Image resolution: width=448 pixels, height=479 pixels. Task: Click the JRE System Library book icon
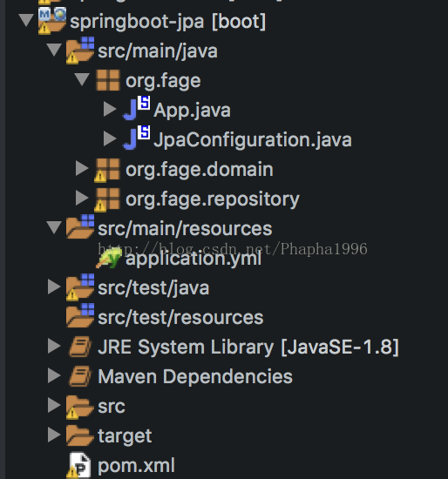pyautogui.click(x=80, y=347)
